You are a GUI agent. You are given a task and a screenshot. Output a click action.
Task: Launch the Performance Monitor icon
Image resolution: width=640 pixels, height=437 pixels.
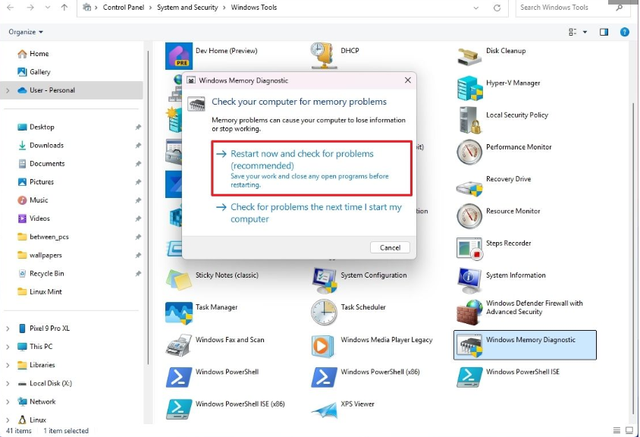(469, 152)
